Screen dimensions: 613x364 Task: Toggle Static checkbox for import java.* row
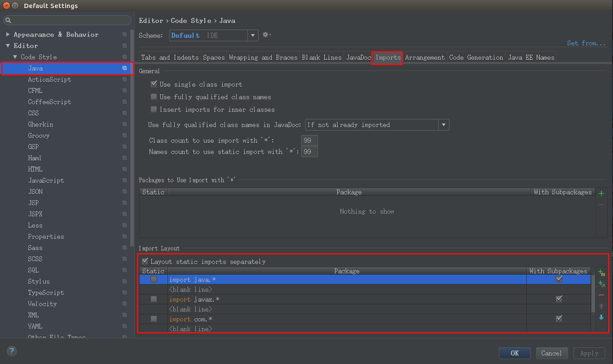154,279
